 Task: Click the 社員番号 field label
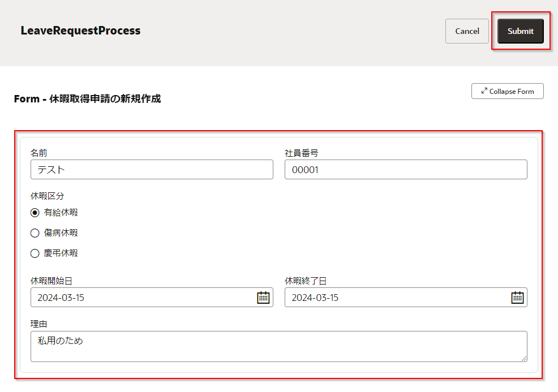(301, 153)
